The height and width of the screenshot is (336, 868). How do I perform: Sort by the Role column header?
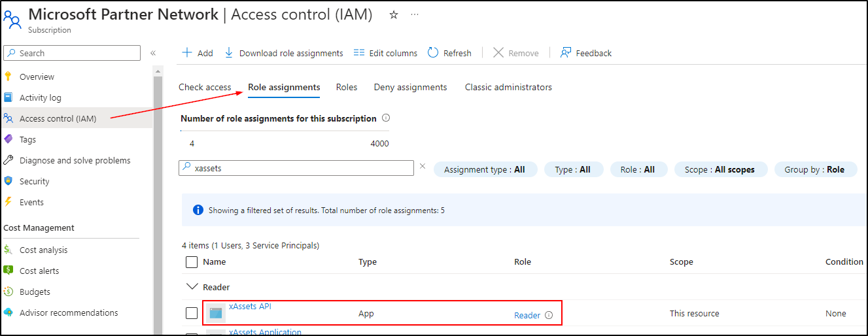pos(523,262)
